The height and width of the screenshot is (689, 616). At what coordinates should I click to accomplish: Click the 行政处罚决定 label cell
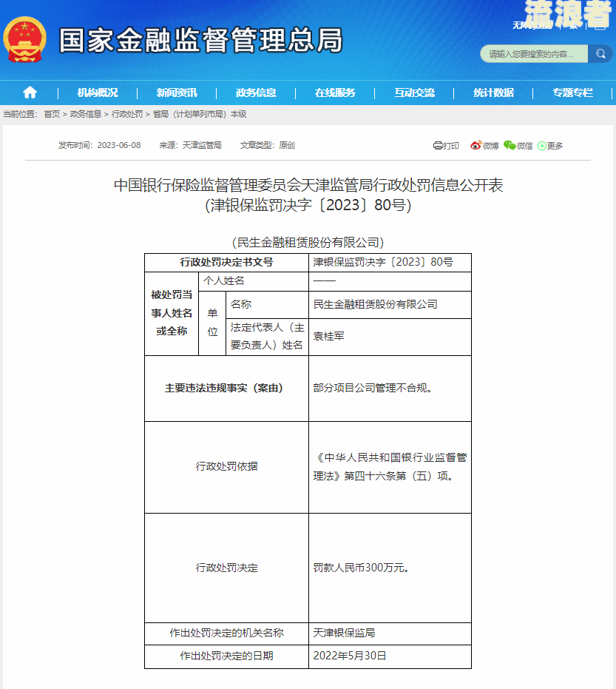(x=226, y=568)
